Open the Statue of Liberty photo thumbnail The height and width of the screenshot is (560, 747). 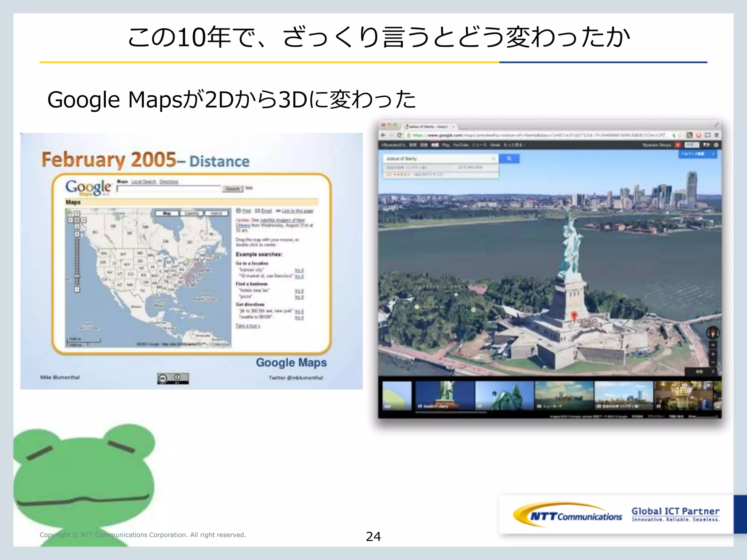[x=445, y=396]
